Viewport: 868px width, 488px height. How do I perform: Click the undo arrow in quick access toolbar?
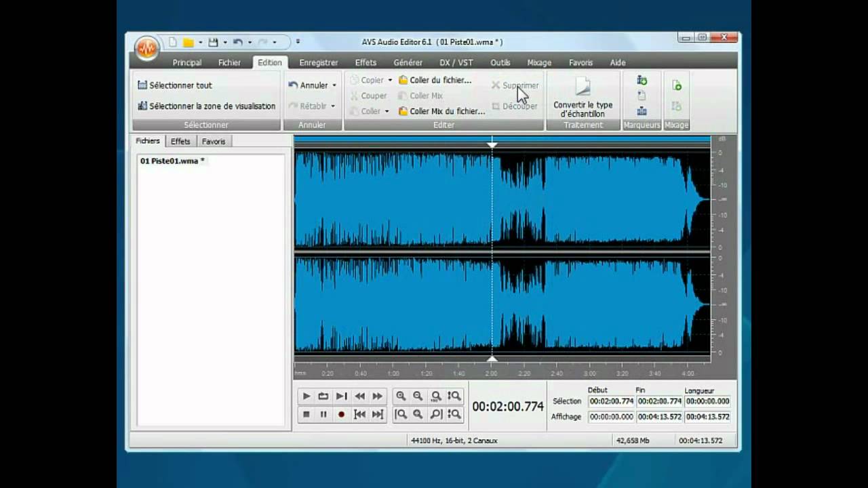237,42
